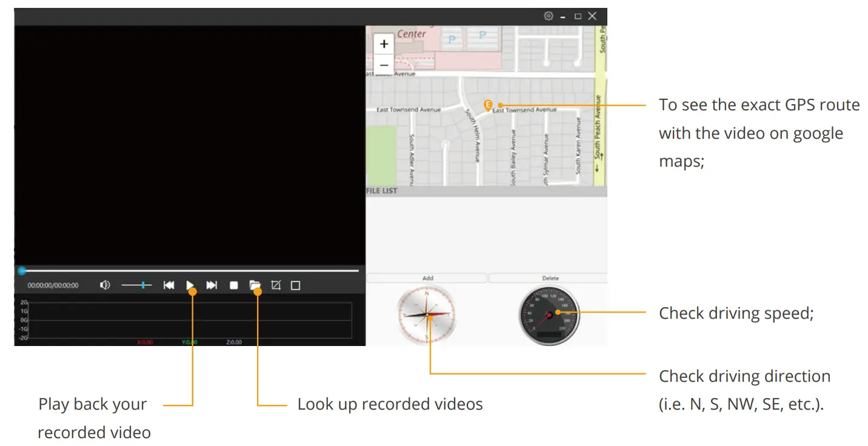This screenshot has width=868, height=446.
Task: Click the FILE LIST panel header
Action: tap(382, 191)
